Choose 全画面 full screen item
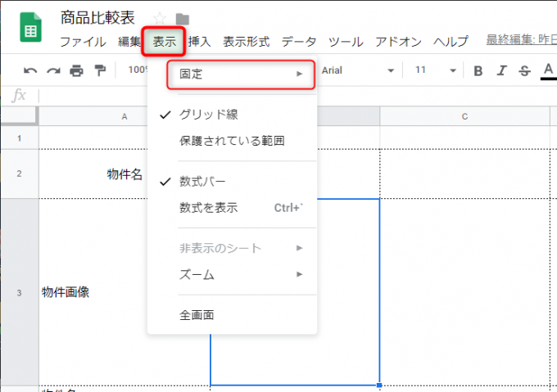This screenshot has height=392, width=557. point(232,315)
